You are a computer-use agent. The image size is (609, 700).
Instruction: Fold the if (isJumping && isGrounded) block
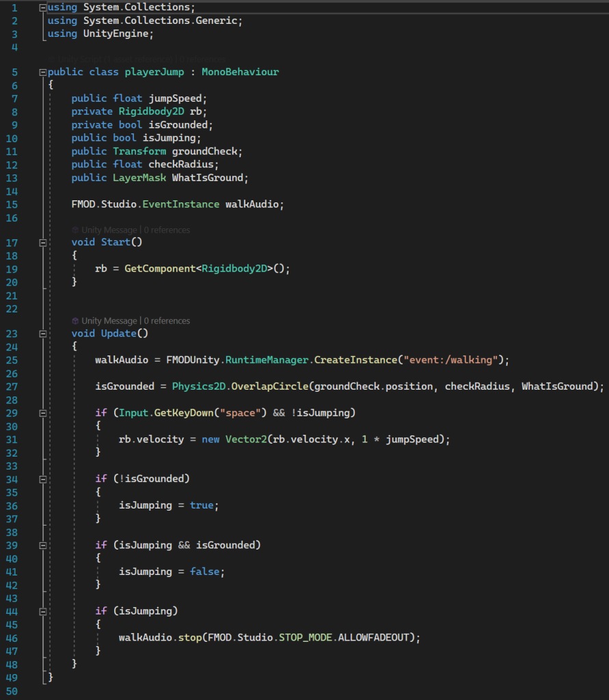click(43, 546)
